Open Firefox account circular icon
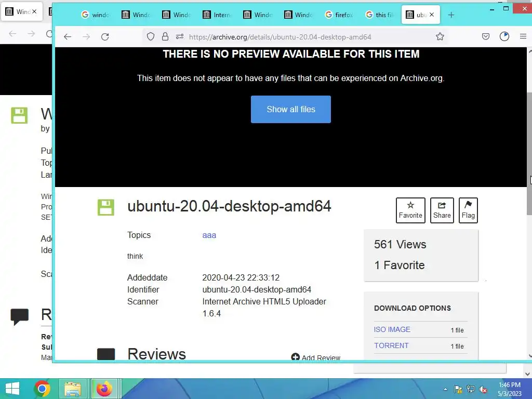 (x=504, y=37)
